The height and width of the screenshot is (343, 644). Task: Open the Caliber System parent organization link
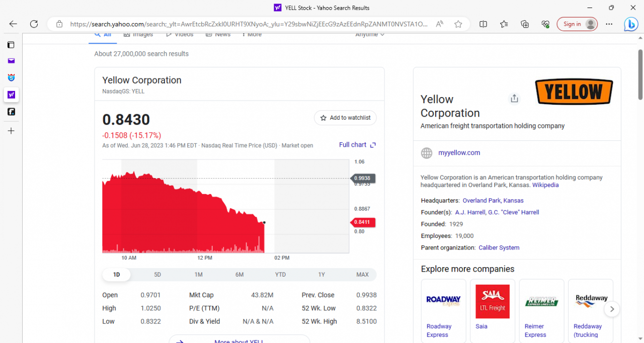[499, 248]
